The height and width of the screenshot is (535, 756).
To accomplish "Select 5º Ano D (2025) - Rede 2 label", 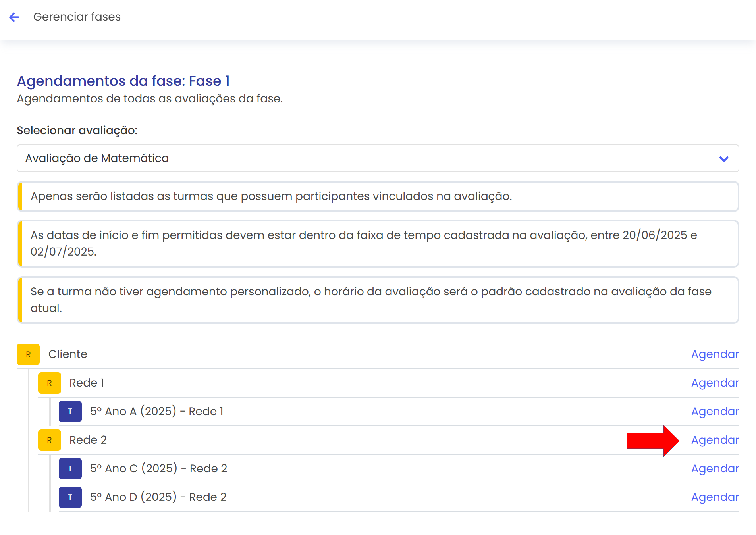I will click(158, 497).
